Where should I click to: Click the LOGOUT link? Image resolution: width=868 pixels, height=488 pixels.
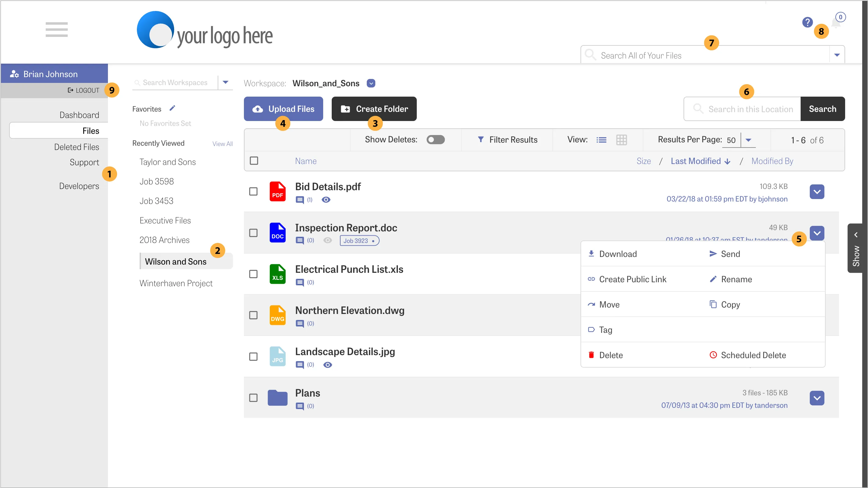tap(84, 90)
